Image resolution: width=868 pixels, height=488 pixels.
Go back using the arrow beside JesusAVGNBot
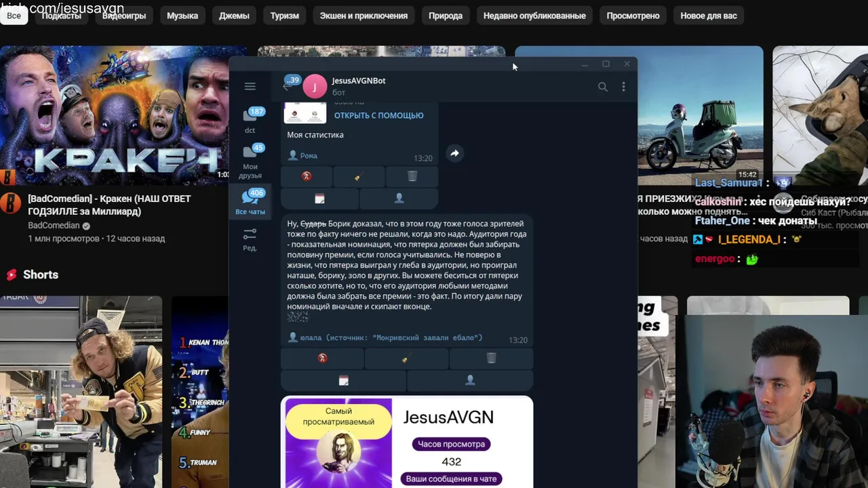click(286, 87)
